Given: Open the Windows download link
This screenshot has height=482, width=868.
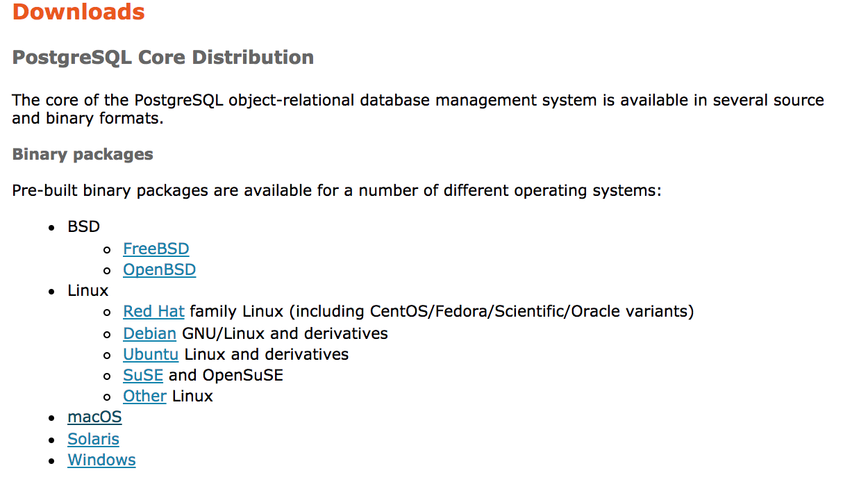Looking at the screenshot, I should pos(101,460).
